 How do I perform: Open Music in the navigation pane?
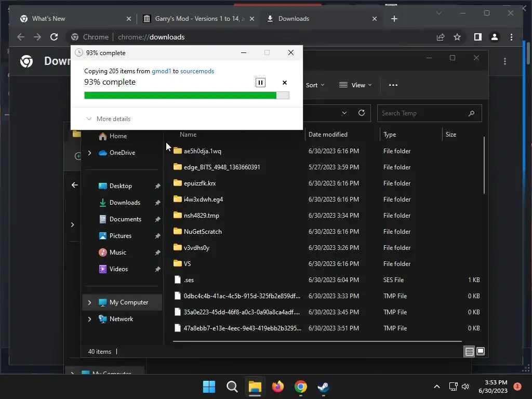tap(118, 252)
